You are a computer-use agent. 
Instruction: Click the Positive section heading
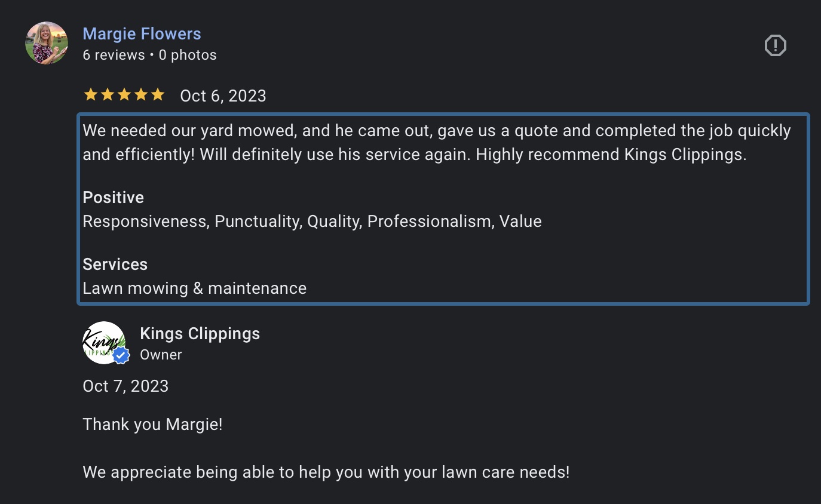click(113, 198)
